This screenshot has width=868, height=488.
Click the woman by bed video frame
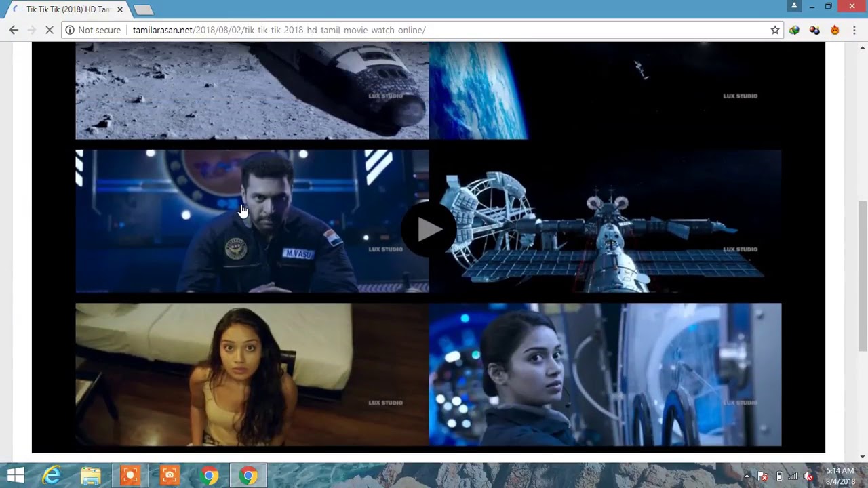[x=252, y=374]
